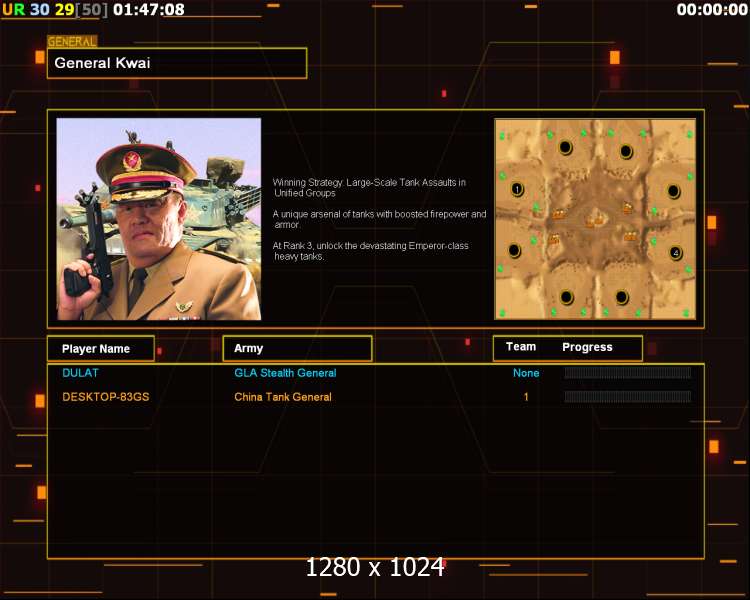
Task: Open the desert map preview thumbnail
Action: (595, 219)
